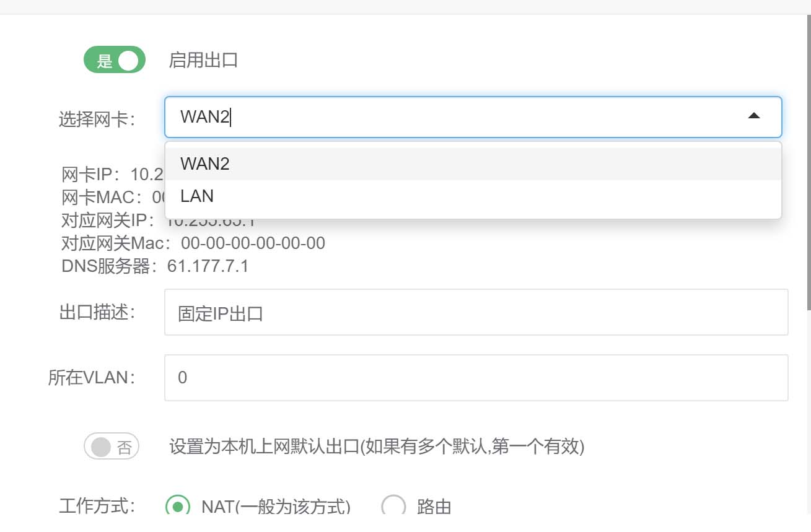The height and width of the screenshot is (532, 811).
Task: Focus the 所在VLAN input box
Action: 476,378
